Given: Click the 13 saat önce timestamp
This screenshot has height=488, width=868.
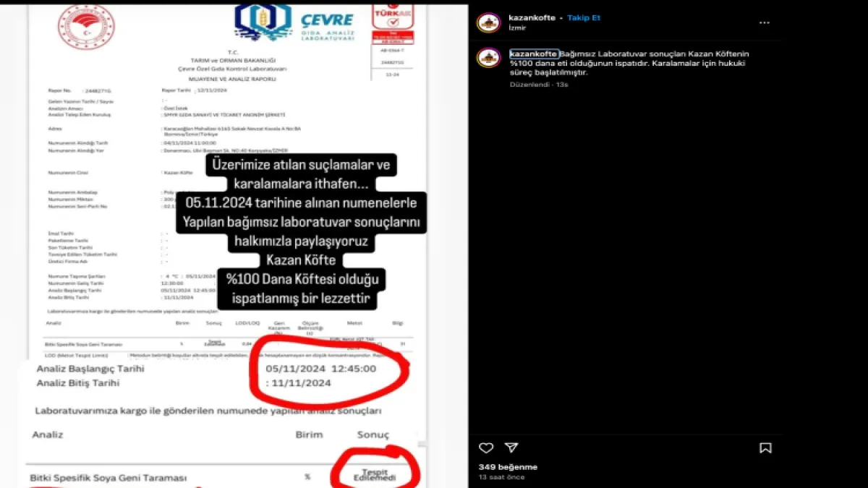Looking at the screenshot, I should [501, 477].
